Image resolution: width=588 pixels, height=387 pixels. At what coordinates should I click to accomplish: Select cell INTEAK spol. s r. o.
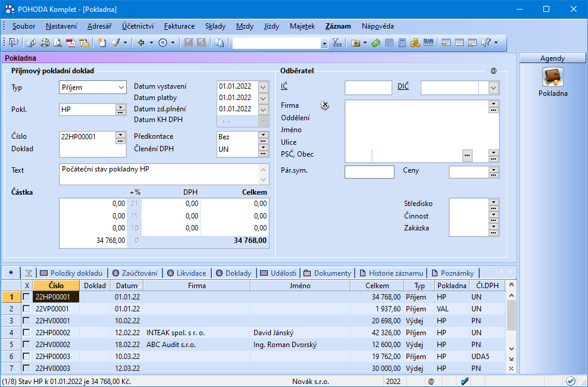(196, 333)
